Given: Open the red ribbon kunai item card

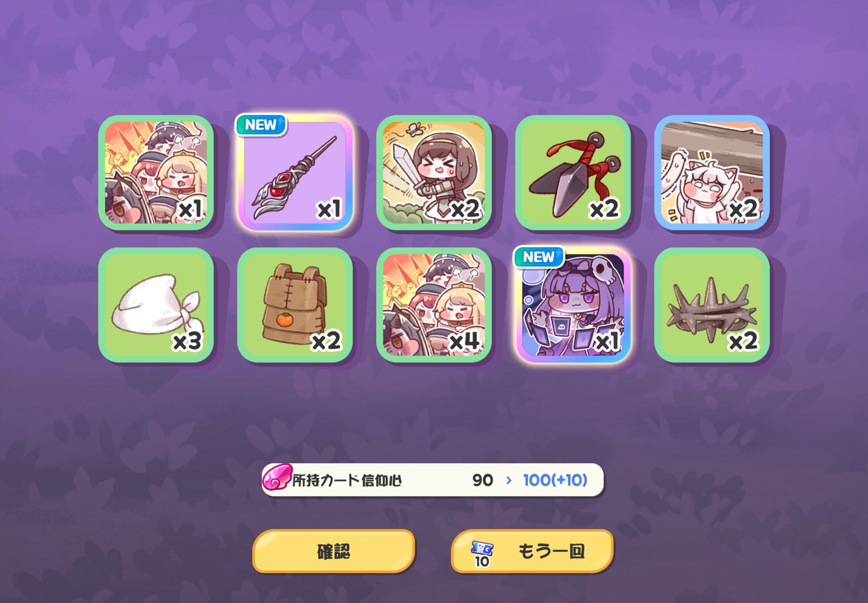Looking at the screenshot, I should (x=573, y=173).
